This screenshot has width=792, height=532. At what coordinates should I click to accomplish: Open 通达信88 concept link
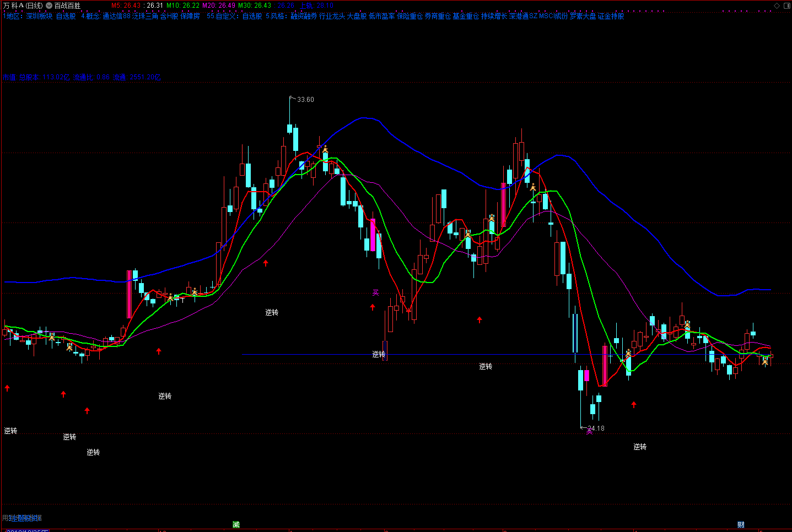pos(116,17)
